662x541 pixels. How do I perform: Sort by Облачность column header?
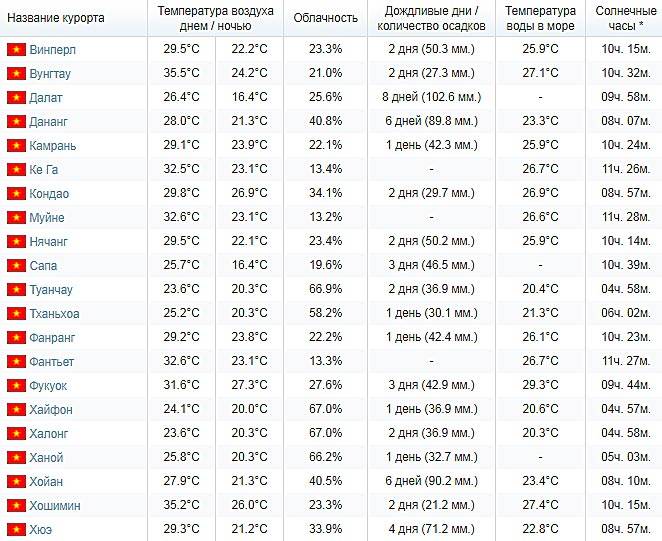pyautogui.click(x=326, y=18)
